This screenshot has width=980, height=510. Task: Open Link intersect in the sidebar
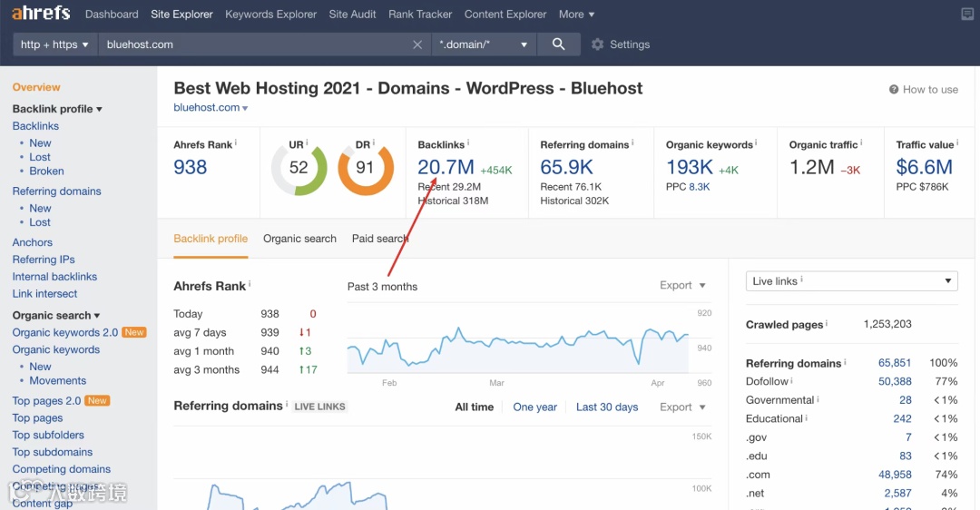[x=45, y=294]
